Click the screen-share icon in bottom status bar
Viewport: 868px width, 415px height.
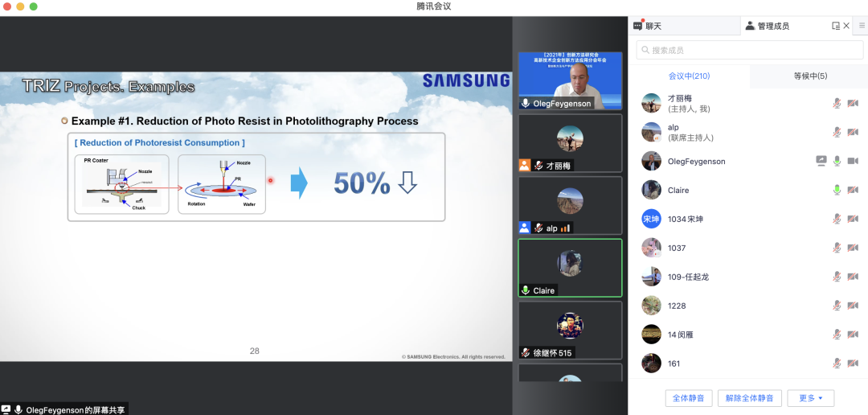pos(6,410)
